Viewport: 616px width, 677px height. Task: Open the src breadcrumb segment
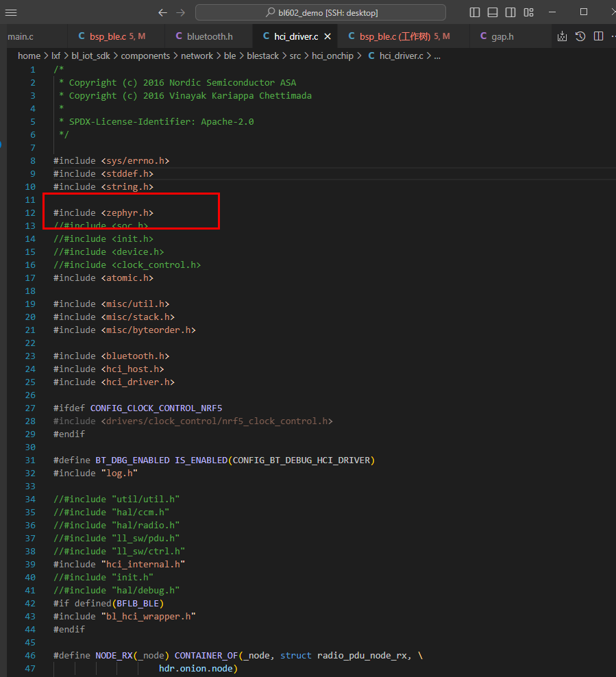pos(295,56)
